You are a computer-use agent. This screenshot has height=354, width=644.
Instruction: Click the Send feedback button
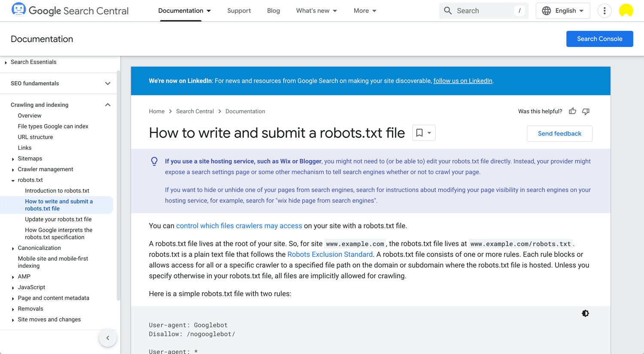[x=559, y=133]
